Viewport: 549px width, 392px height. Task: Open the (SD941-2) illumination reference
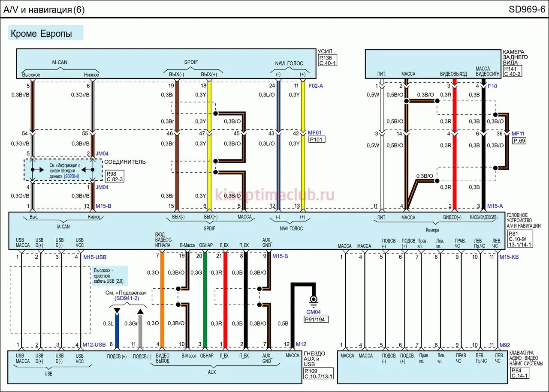[x=127, y=298]
